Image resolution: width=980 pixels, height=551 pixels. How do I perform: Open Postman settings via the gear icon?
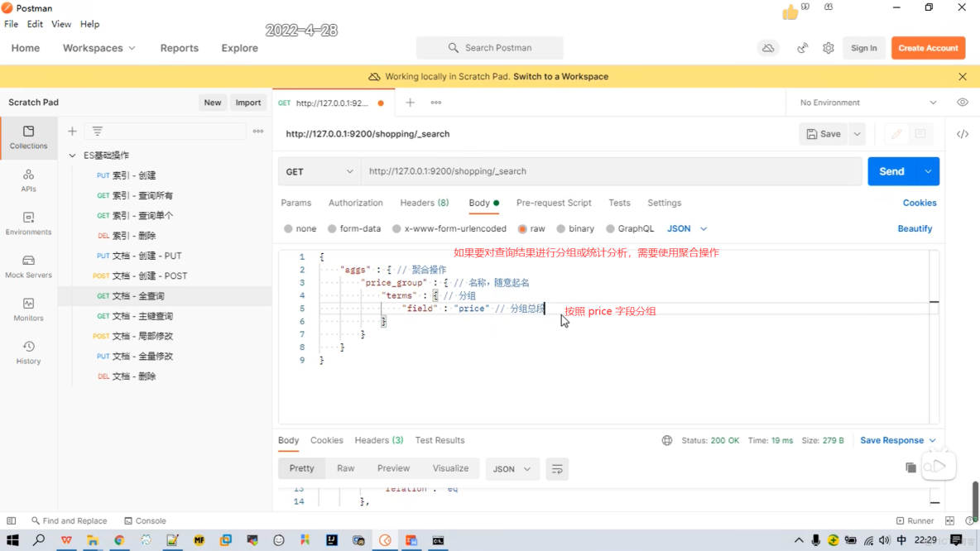coord(828,47)
